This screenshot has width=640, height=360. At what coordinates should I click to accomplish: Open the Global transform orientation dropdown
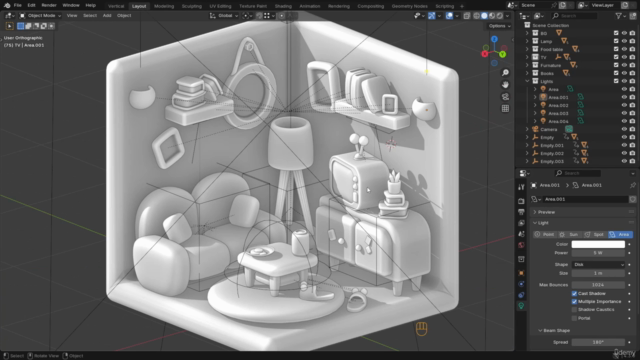coord(224,16)
